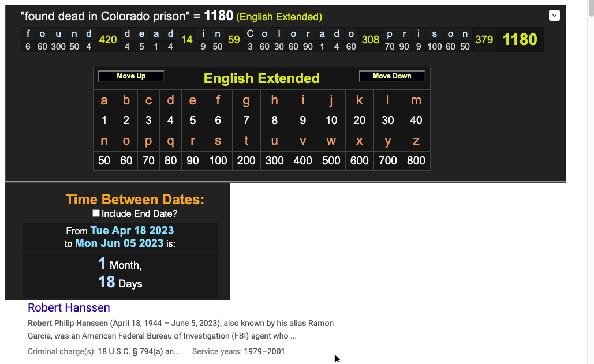The height and width of the screenshot is (364, 594).
Task: Enable the Include End Date checkbox
Action: click(96, 213)
